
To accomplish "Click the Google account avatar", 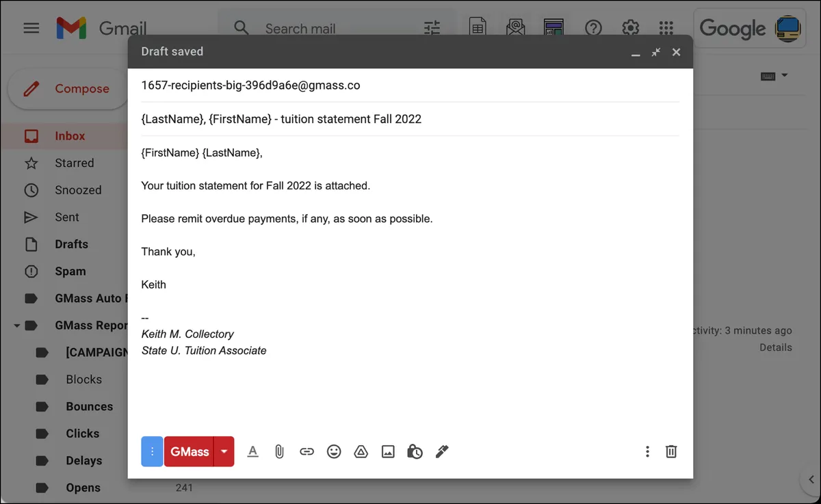I will coord(787,29).
